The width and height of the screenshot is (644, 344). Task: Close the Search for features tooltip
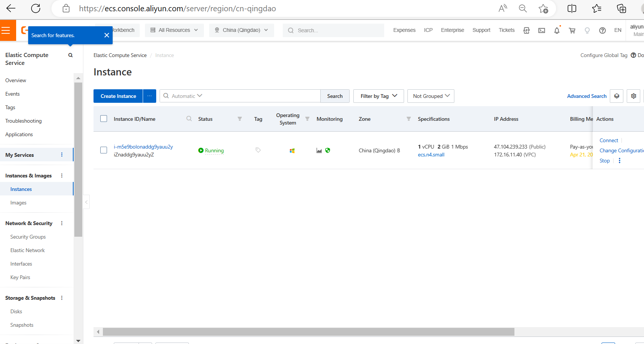click(x=107, y=35)
